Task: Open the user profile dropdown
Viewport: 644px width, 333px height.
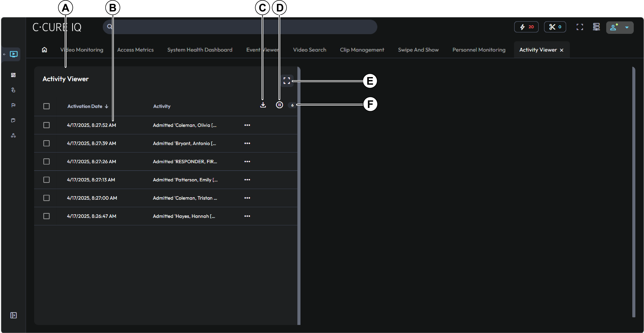Action: pos(620,27)
